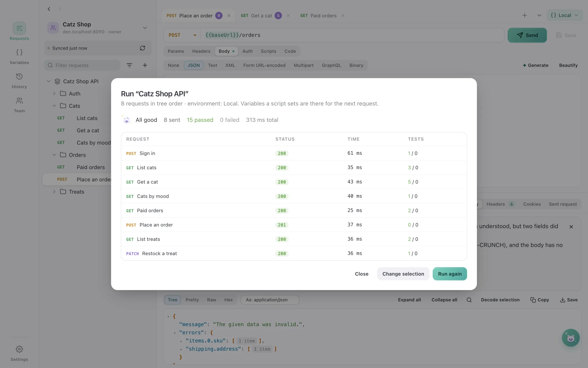
Task: Open the Requests sidebar section
Action: 19,31
